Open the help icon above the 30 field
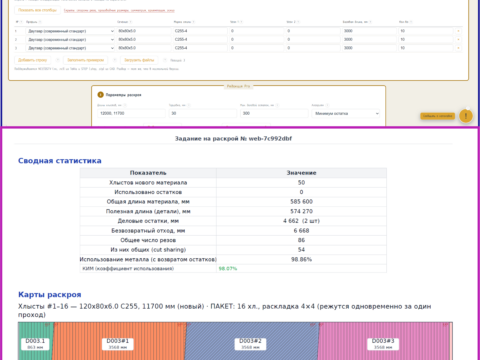The height and width of the screenshot is (360, 480). 189,105
